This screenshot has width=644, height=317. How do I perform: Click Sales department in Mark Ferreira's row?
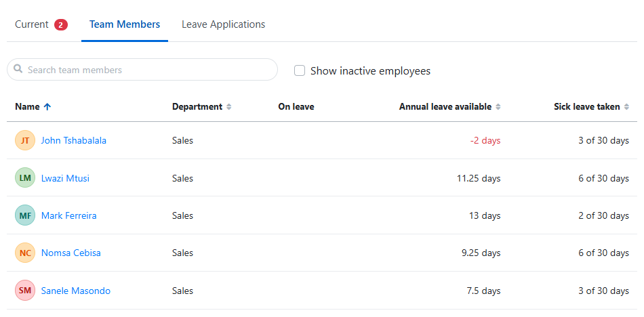click(182, 215)
